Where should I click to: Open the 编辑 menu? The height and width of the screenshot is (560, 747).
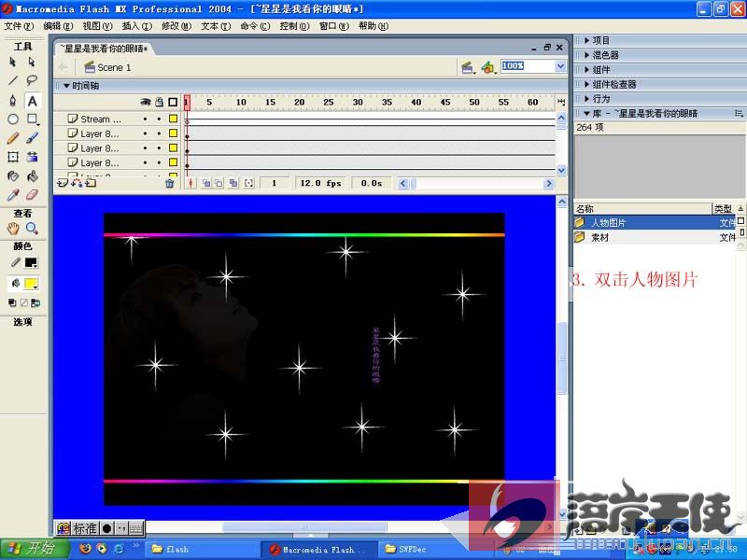58,26
